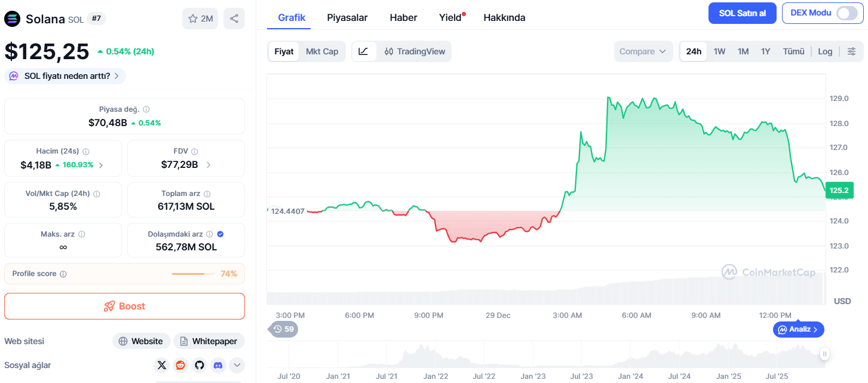868x383 pixels.
Task: Open Solana's X (Twitter) profile icon
Action: 161,365
